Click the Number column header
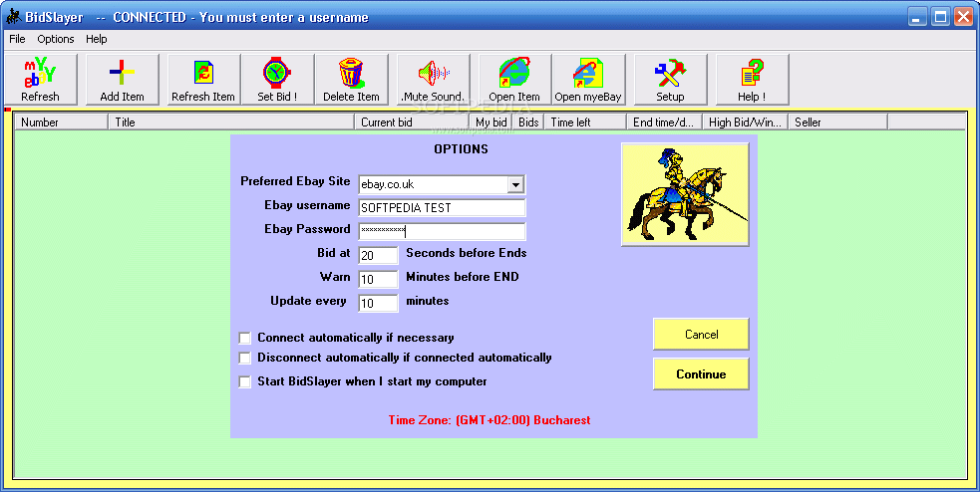This screenshot has width=980, height=492. point(61,123)
